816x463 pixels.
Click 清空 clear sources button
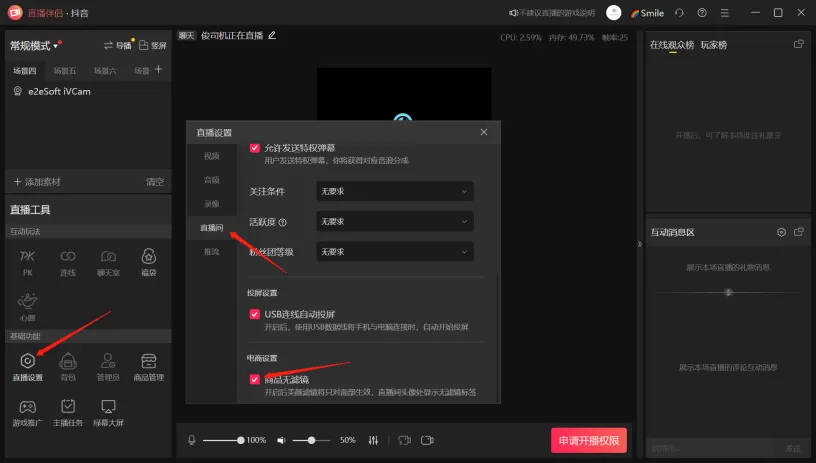click(155, 182)
